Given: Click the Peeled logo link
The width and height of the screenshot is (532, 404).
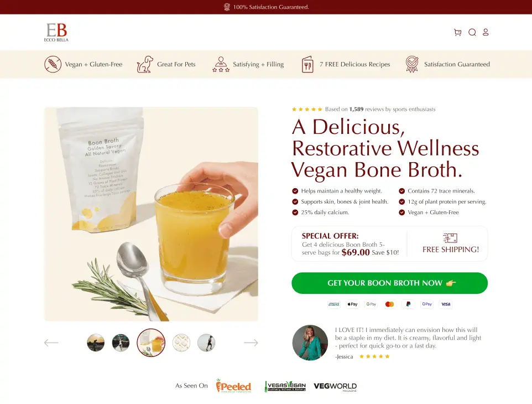Looking at the screenshot, I should (233, 386).
